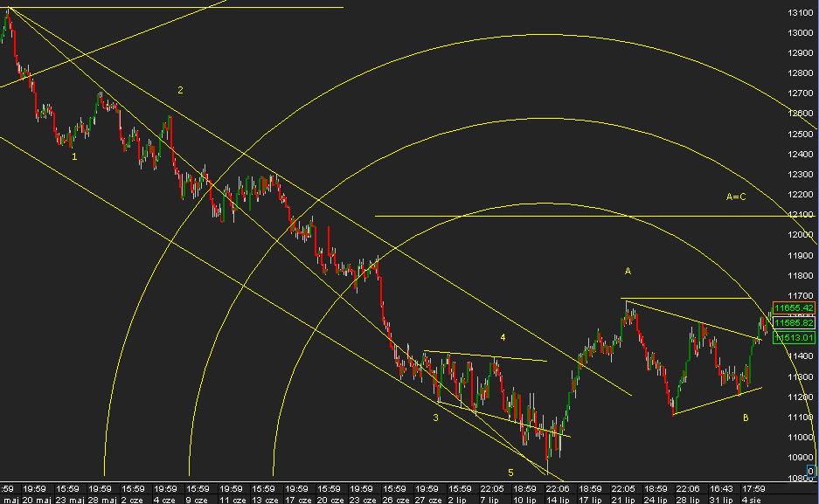Click the 13000 price axis label
Screen dimensions: 819x504
800,33
